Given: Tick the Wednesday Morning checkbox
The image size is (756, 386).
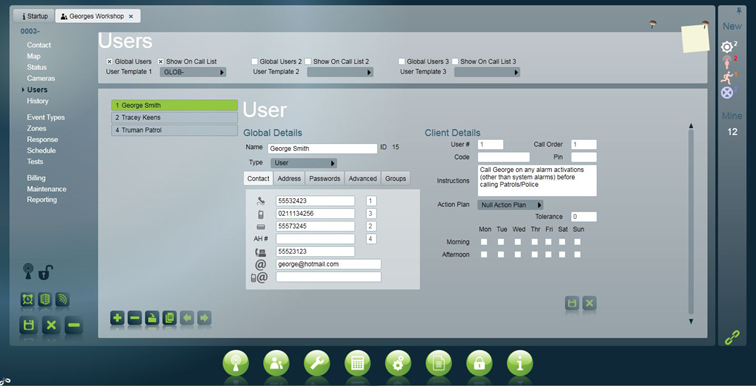Looking at the screenshot, I should click(x=518, y=242).
